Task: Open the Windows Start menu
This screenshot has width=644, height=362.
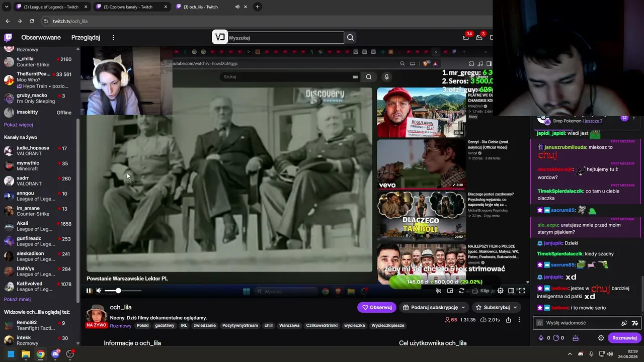Action: click(x=11, y=354)
